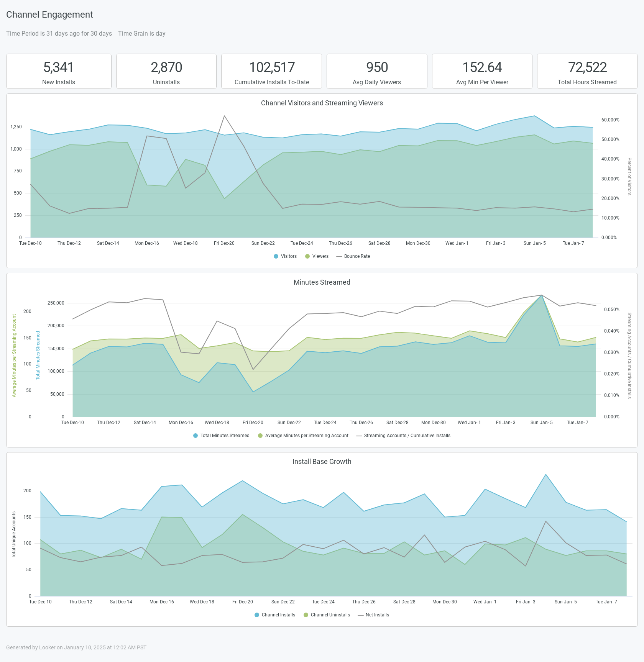Click Tue Dec-10 label in Install Base Growth

[40, 602]
